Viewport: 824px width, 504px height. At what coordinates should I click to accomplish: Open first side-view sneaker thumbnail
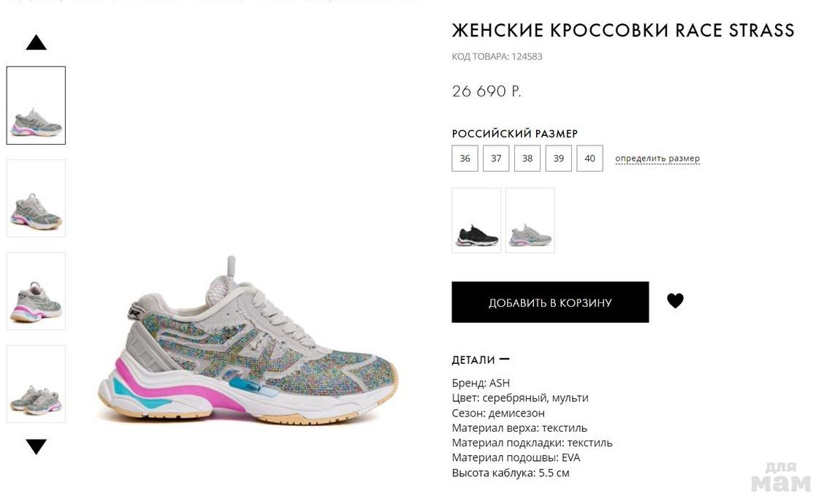click(x=36, y=105)
